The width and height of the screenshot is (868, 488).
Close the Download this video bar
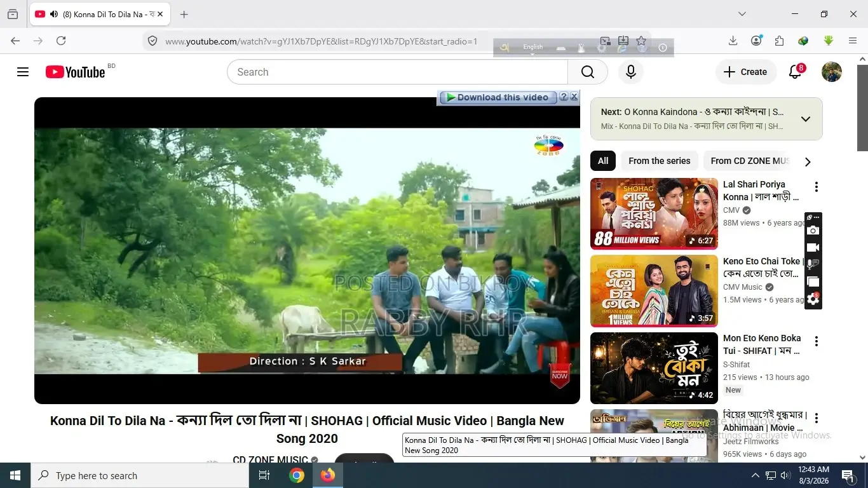click(574, 97)
